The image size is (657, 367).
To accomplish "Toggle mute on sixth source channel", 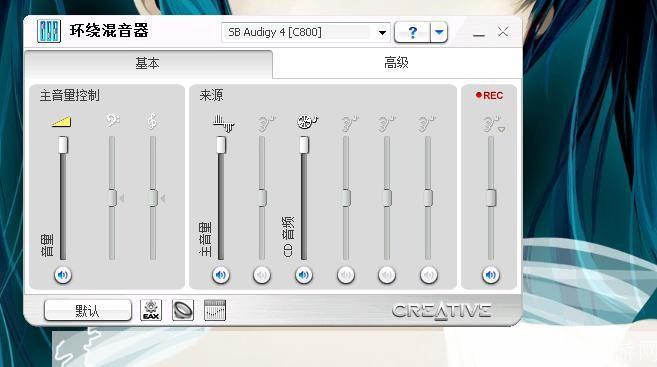I will pos(429,275).
